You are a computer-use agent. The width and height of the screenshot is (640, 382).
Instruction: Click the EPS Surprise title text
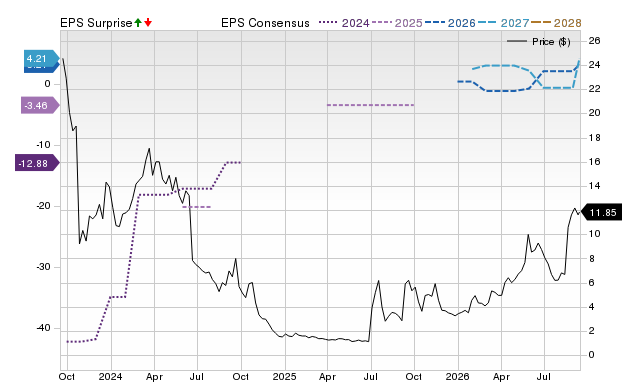tap(96, 23)
